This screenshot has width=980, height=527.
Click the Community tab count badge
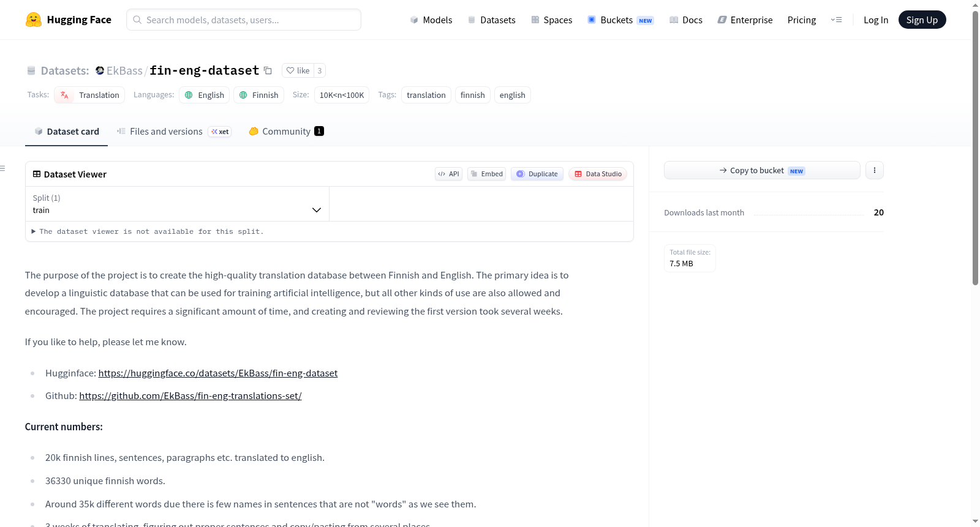[x=319, y=131]
